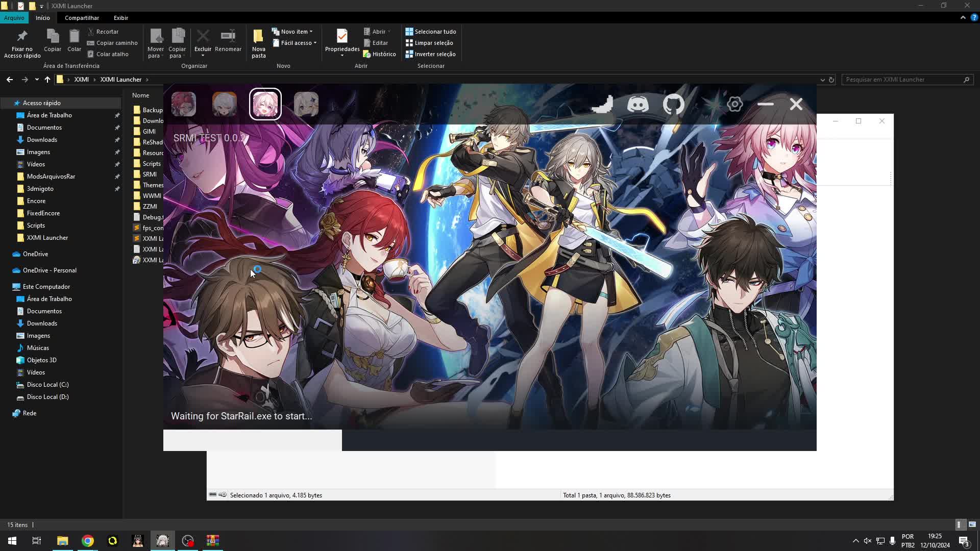Switch to the Exibir ribbon tab
Image resolution: width=980 pixels, height=551 pixels.
tap(121, 18)
